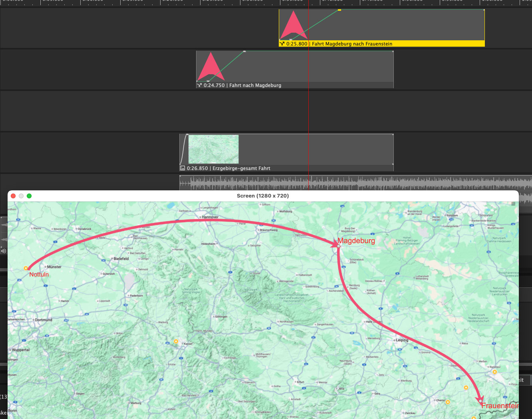Click the red playhead line in the empty track
Image resolution: width=532 pixels, height=419 pixels.
click(308, 111)
